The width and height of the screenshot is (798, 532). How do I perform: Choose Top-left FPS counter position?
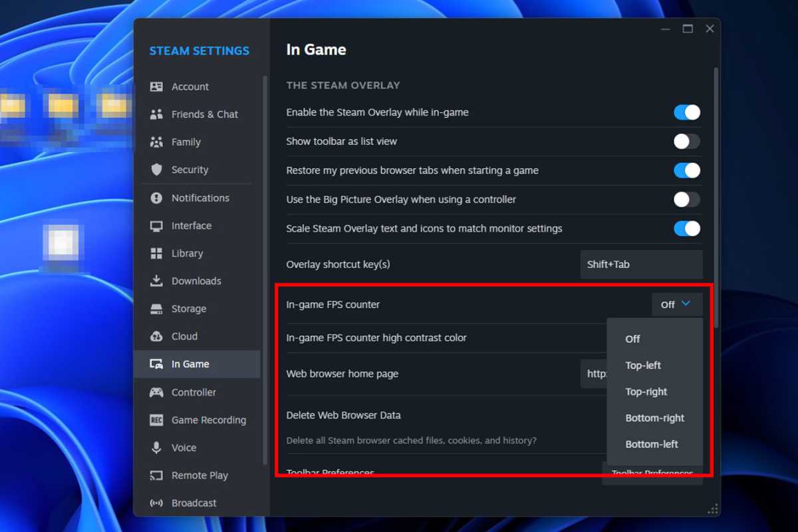(x=655, y=365)
